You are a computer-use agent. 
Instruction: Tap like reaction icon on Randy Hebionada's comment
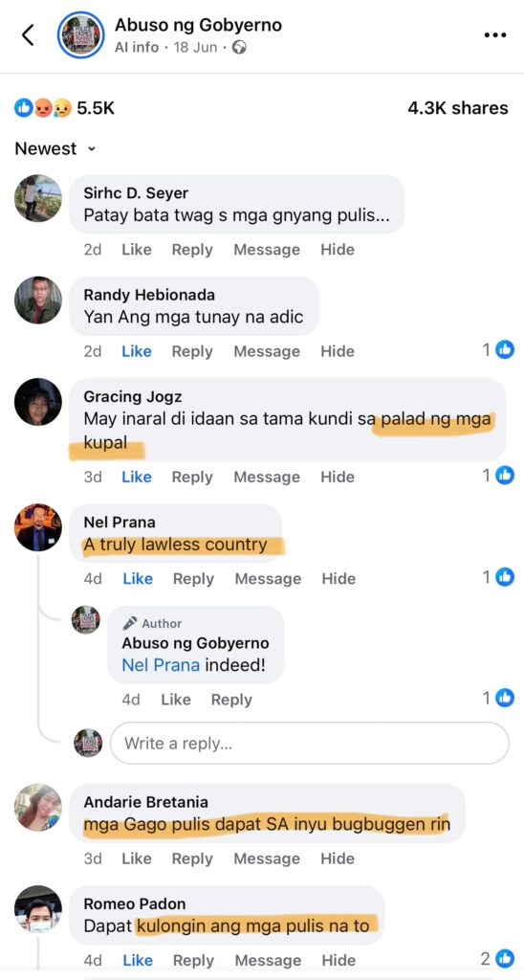(x=505, y=350)
